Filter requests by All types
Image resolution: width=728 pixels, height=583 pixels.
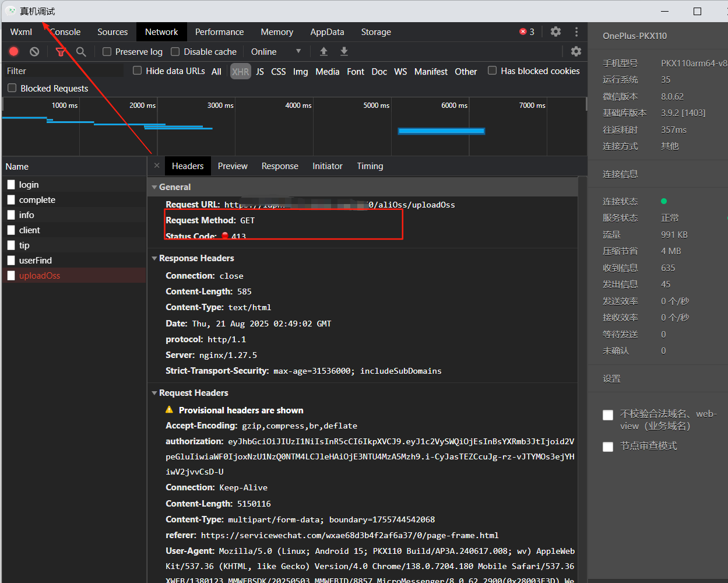(216, 72)
